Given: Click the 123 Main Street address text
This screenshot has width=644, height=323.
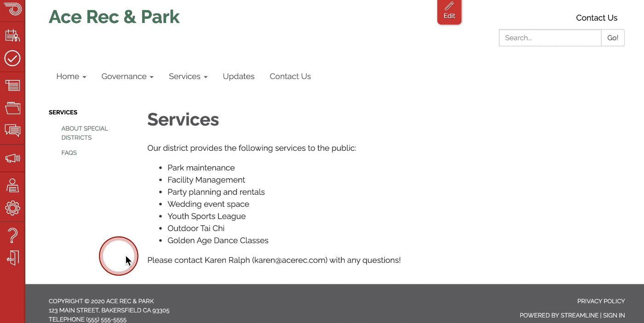Looking at the screenshot, I should click(109, 310).
